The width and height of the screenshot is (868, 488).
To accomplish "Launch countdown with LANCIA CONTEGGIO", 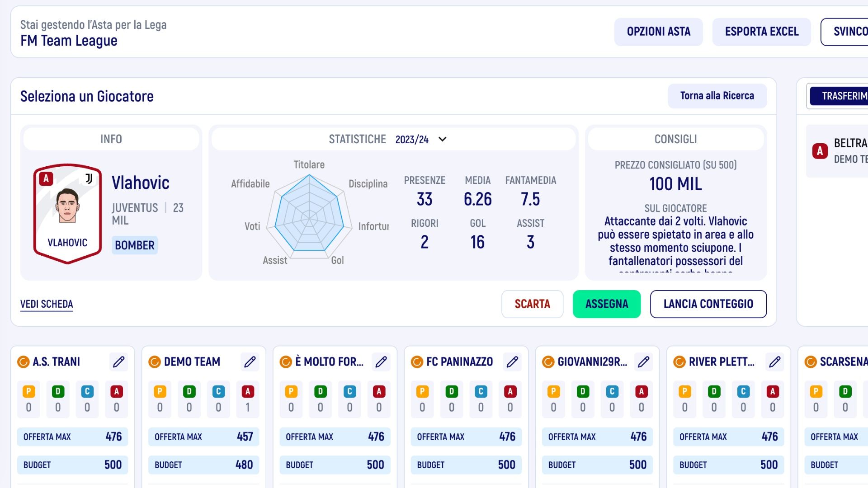I will (x=708, y=304).
